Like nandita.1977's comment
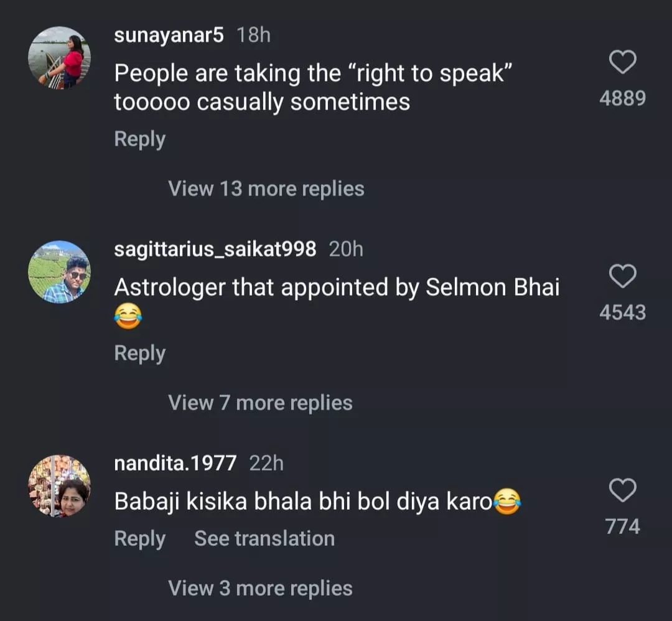The width and height of the screenshot is (672, 621). pos(622,490)
